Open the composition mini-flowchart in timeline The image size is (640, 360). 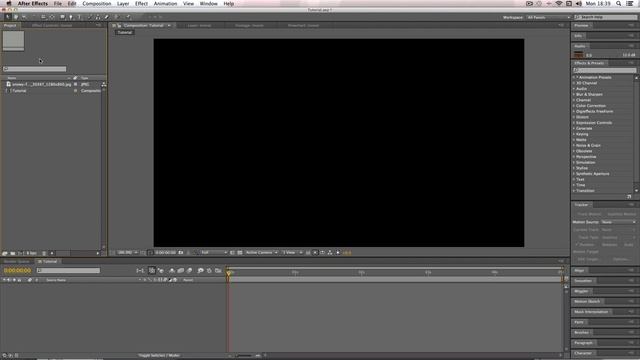point(140,270)
